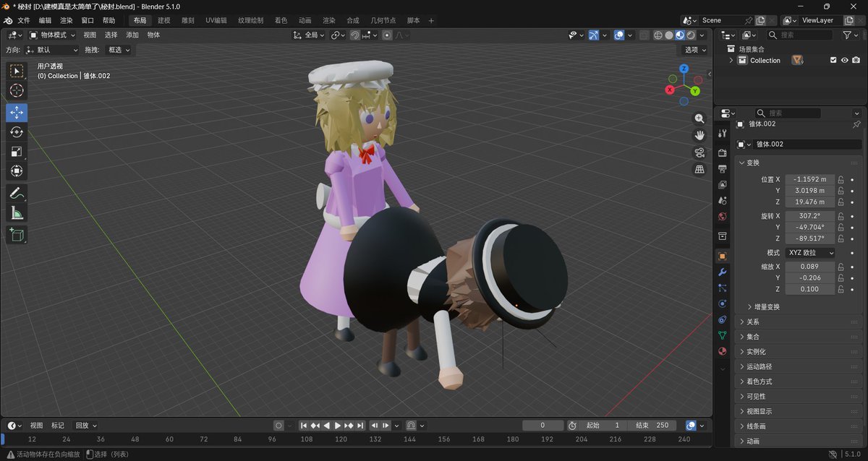Switch to wireframe viewport shading
This screenshot has width=868, height=461.
point(658,35)
